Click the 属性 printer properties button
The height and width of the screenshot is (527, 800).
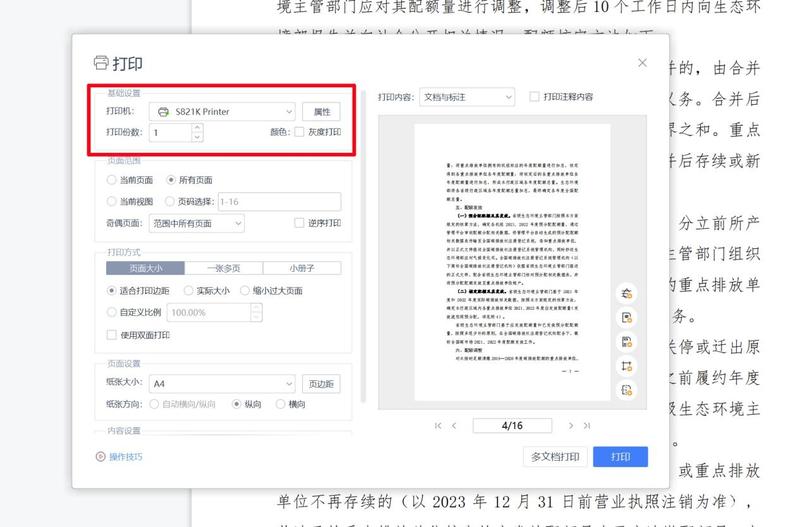coord(321,112)
